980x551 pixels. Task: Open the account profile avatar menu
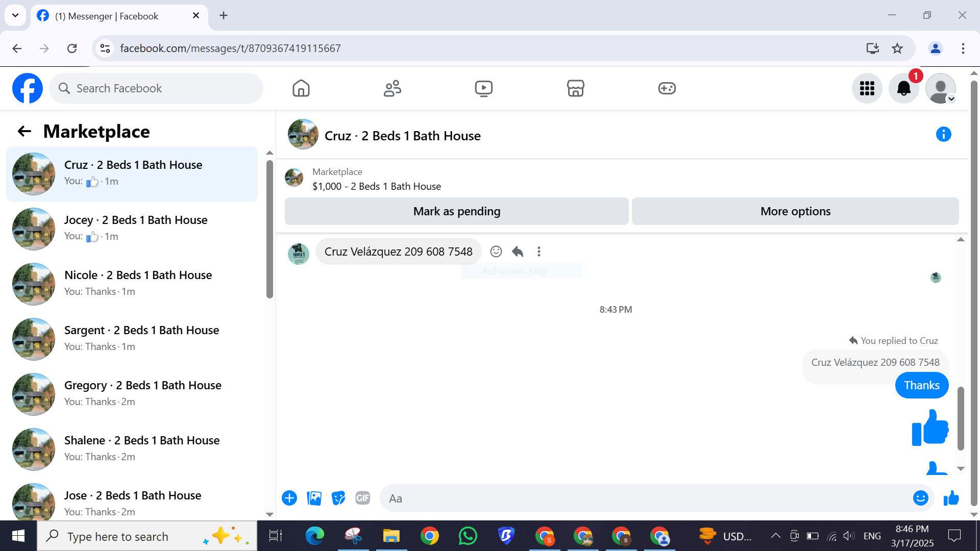tap(941, 88)
